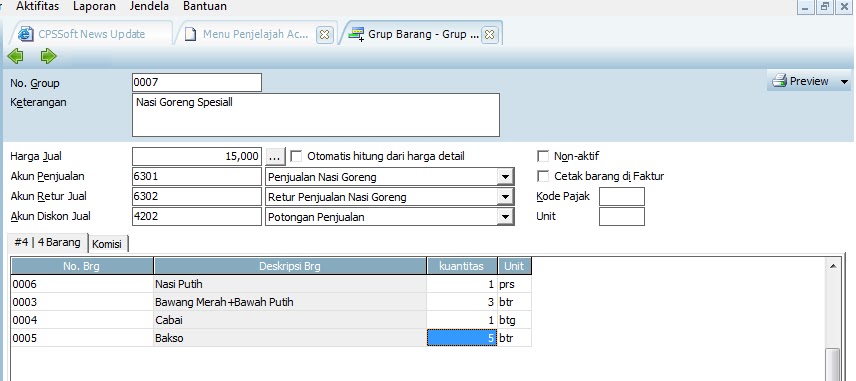Image resolution: width=856 pixels, height=381 pixels.
Task: Click the kuantitas column header
Action: pos(462,266)
